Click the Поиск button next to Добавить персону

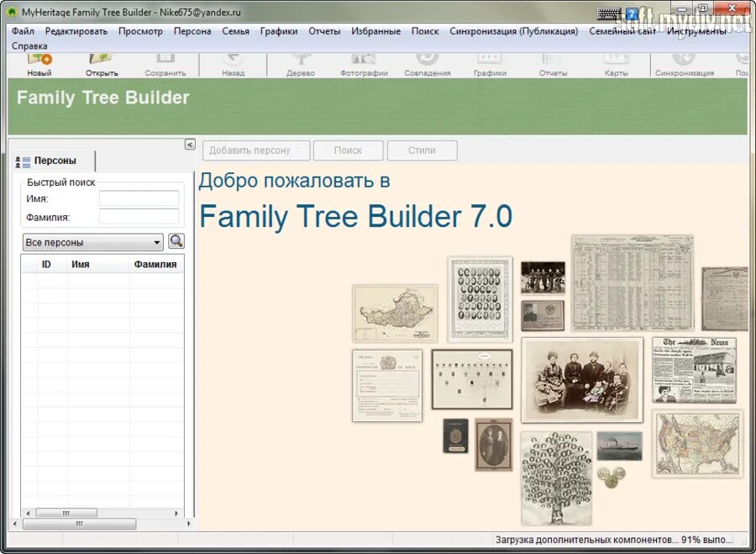tap(348, 150)
